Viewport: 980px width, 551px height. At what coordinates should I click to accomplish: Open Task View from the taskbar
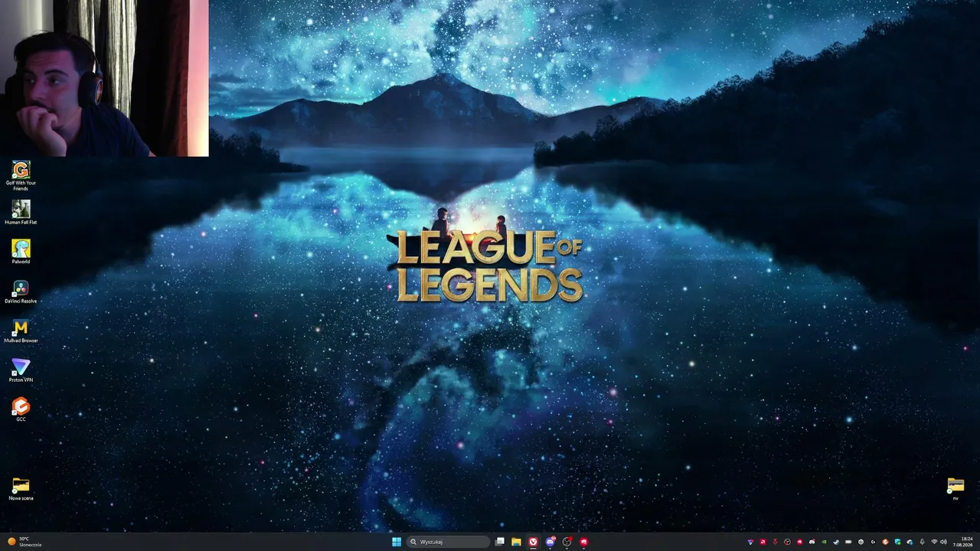pos(500,542)
